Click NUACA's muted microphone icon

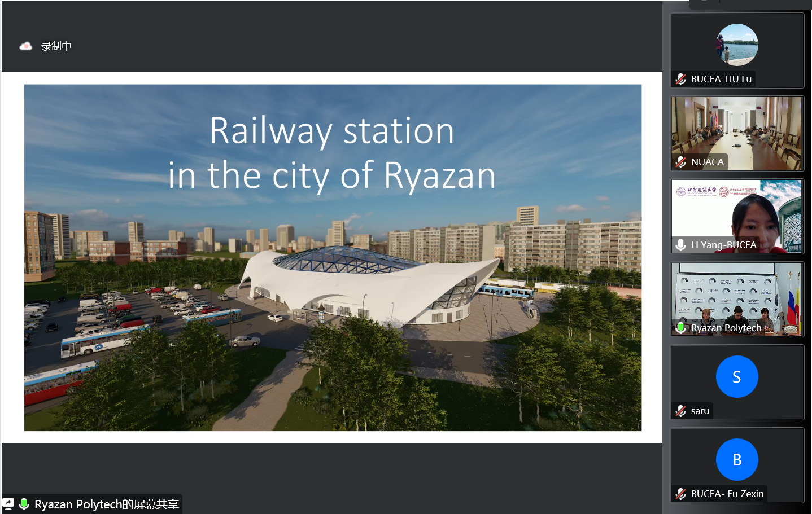click(x=681, y=162)
